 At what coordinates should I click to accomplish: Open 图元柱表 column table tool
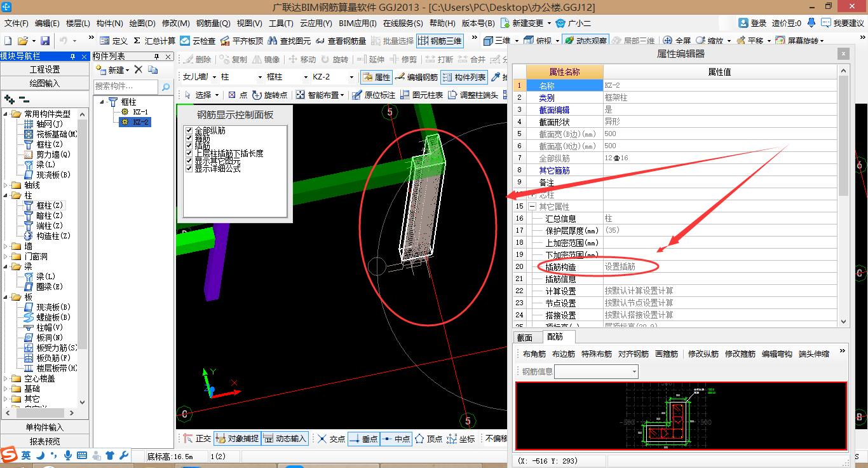421,95
